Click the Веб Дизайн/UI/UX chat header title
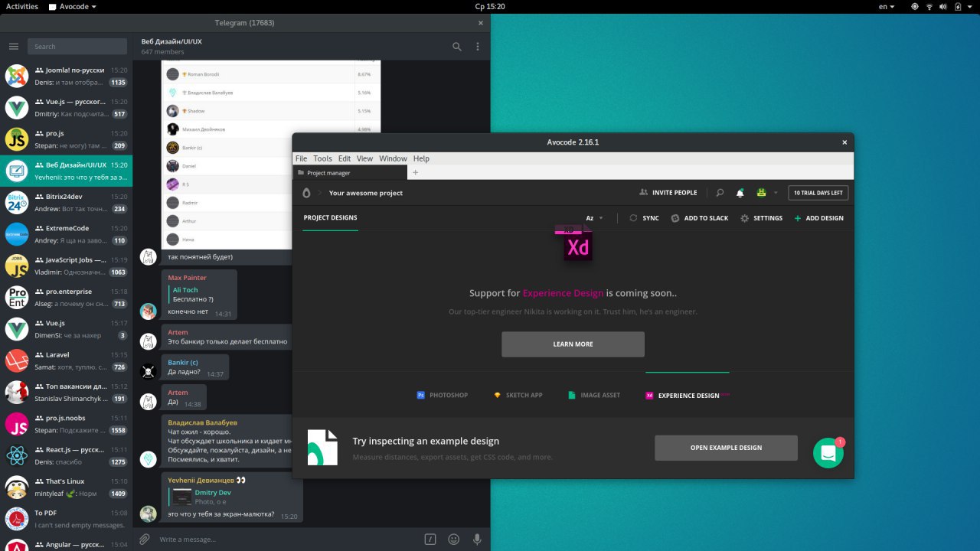Viewport: 980px width, 551px height. [x=171, y=41]
